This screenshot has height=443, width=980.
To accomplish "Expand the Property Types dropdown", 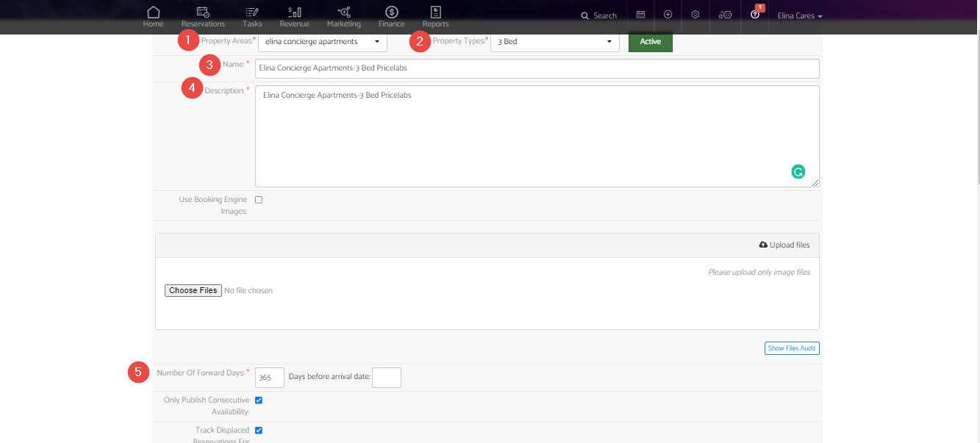I will tap(554, 42).
